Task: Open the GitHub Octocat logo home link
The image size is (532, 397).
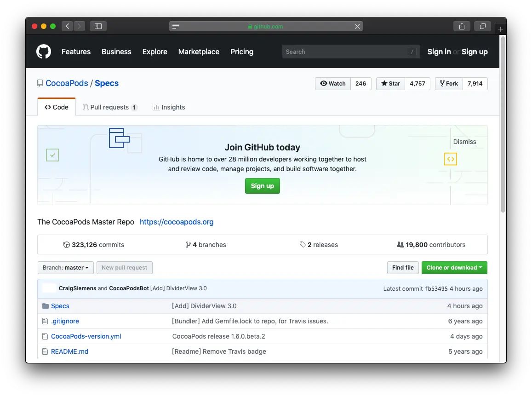Action: pyautogui.click(x=44, y=52)
